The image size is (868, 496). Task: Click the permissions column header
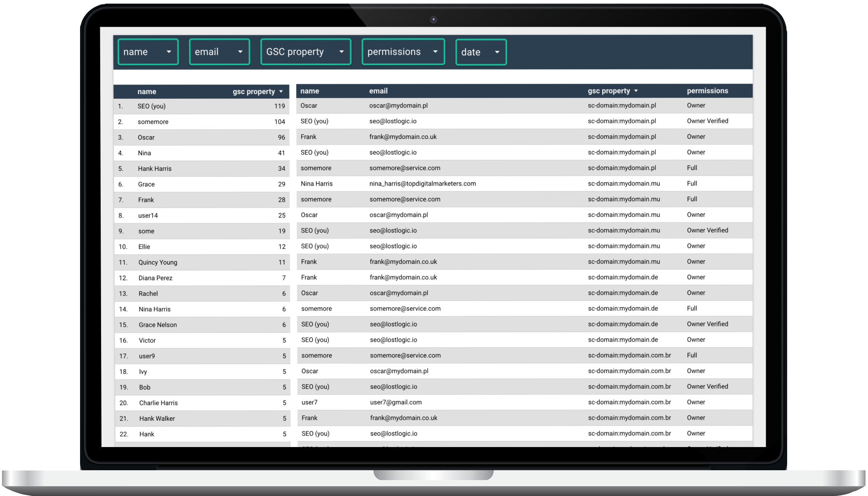[x=707, y=91]
